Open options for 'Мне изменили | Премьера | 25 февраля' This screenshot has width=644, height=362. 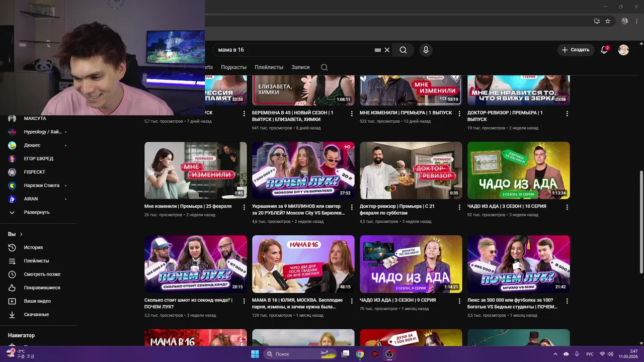point(244,207)
